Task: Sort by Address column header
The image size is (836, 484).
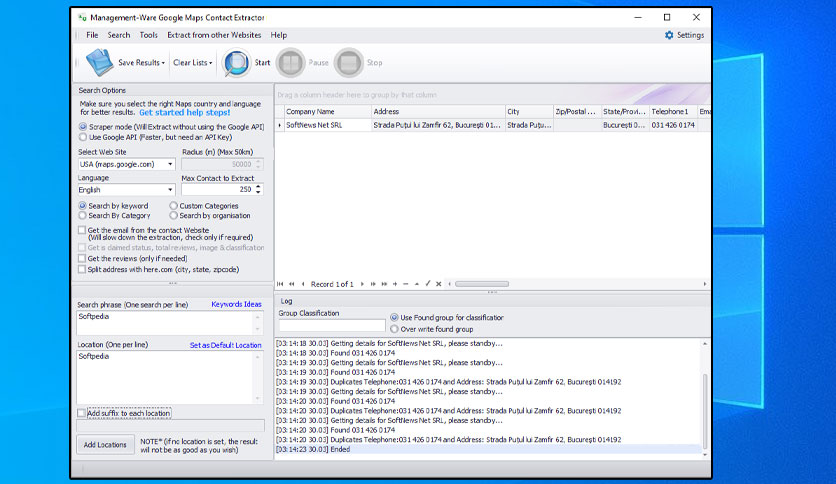Action: click(x=438, y=111)
